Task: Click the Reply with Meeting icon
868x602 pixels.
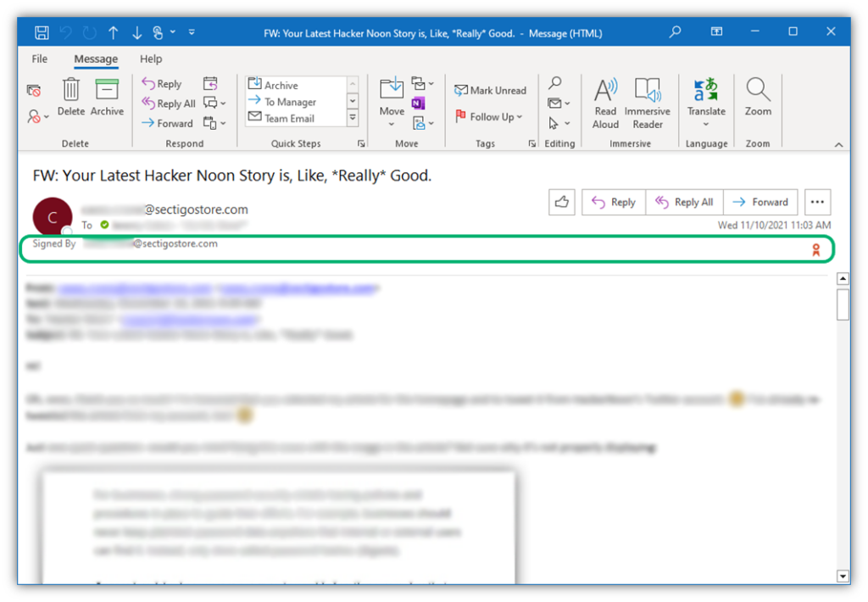Action: pyautogui.click(x=210, y=84)
